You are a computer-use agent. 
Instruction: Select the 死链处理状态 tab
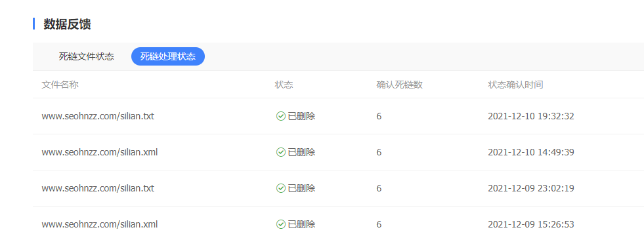(168, 56)
